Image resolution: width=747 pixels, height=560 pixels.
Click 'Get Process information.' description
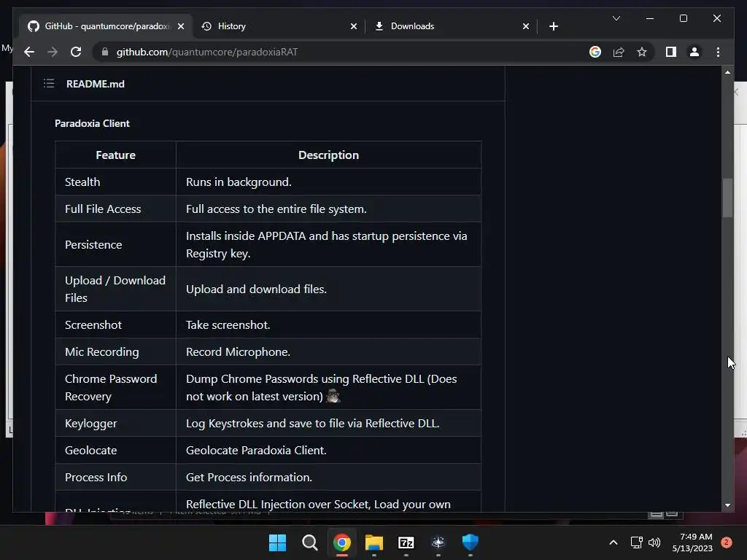pyautogui.click(x=249, y=477)
